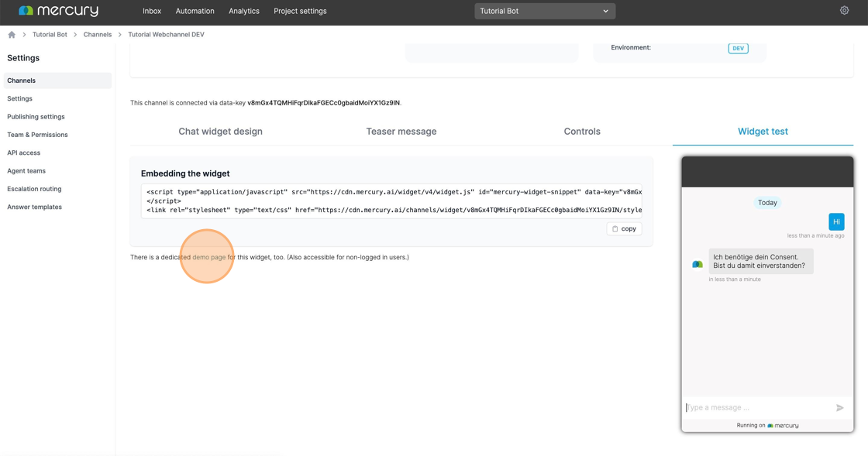Select Channels in the settings sidebar
The width and height of the screenshot is (868, 456).
(57, 81)
